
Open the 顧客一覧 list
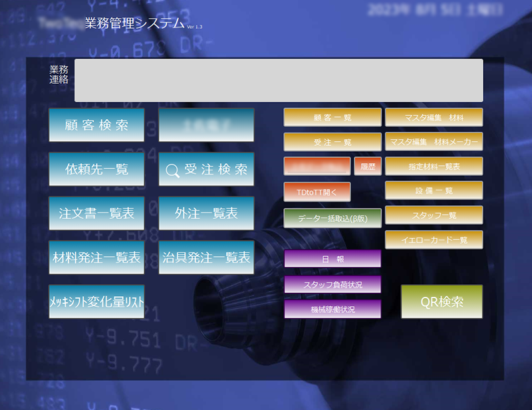pyautogui.click(x=332, y=117)
